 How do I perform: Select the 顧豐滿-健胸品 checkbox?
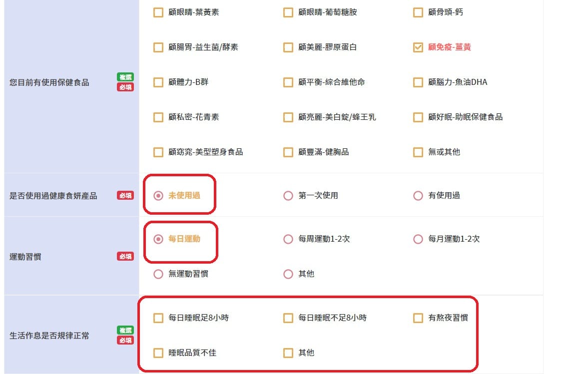pos(288,152)
